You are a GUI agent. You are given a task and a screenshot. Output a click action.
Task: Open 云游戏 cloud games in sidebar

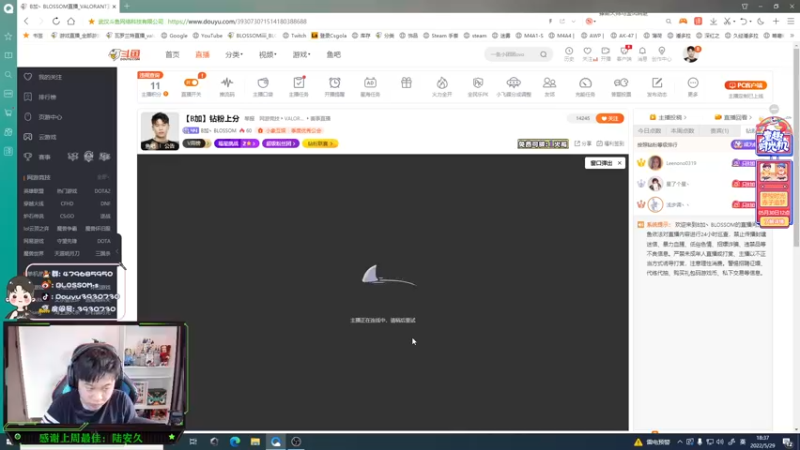coord(47,137)
